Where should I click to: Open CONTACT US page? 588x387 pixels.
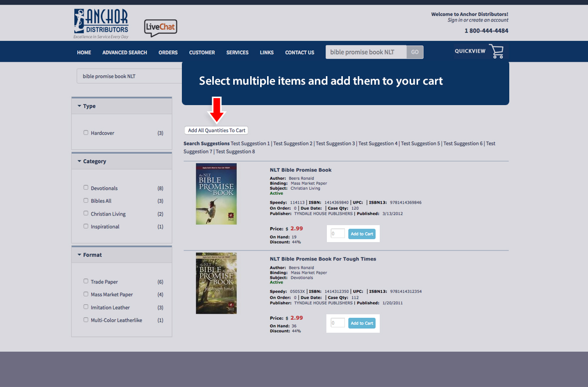(x=299, y=52)
